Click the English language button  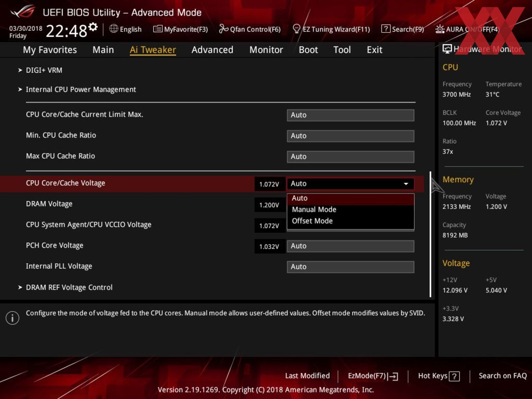tap(125, 29)
